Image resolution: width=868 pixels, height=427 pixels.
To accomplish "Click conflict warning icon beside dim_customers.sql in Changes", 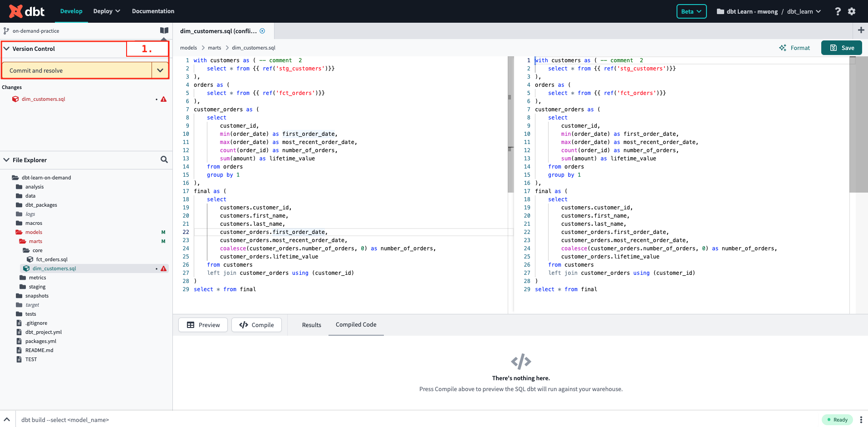I will (163, 99).
